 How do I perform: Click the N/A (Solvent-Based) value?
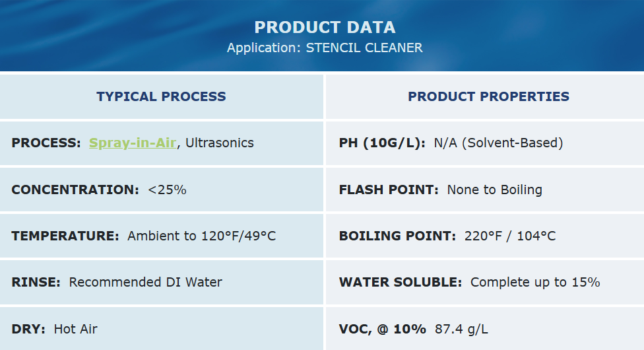click(498, 143)
